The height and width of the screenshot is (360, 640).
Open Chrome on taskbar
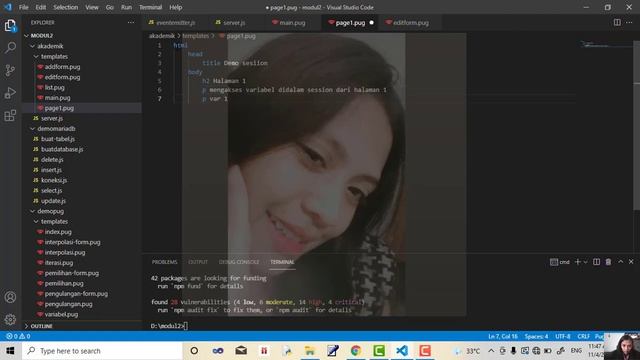(356, 351)
